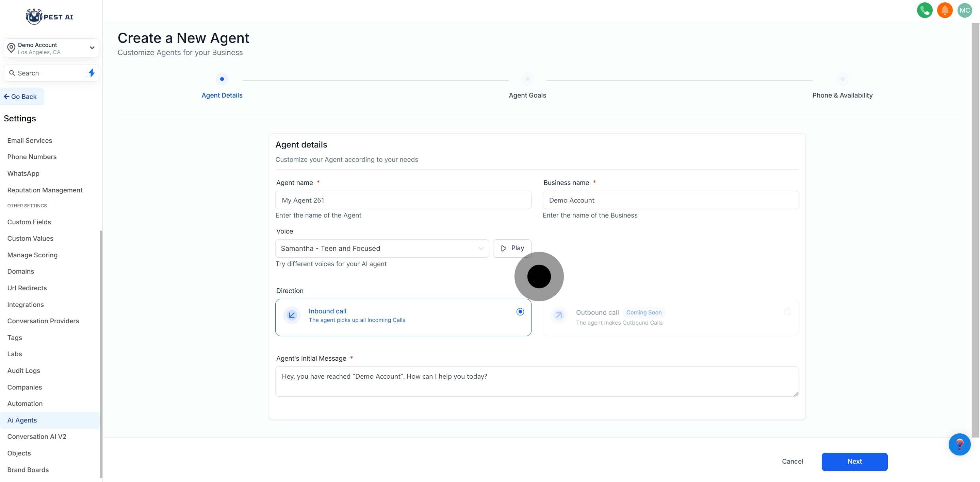Image resolution: width=980 pixels, height=482 pixels.
Task: Select the Inbound call radio button
Action: pos(520,312)
